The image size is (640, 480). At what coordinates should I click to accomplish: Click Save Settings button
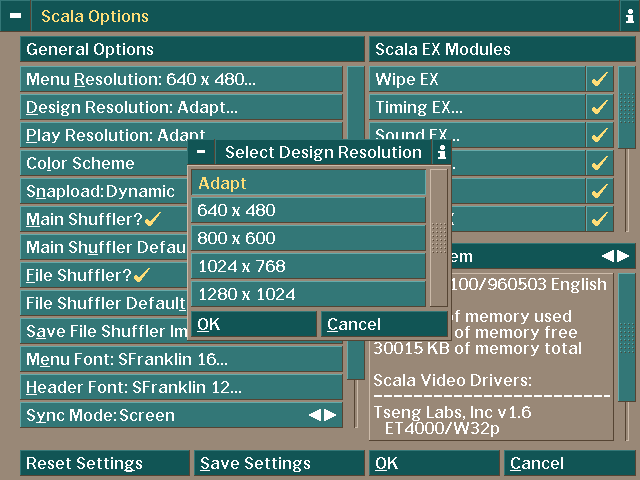pyautogui.click(x=279, y=463)
